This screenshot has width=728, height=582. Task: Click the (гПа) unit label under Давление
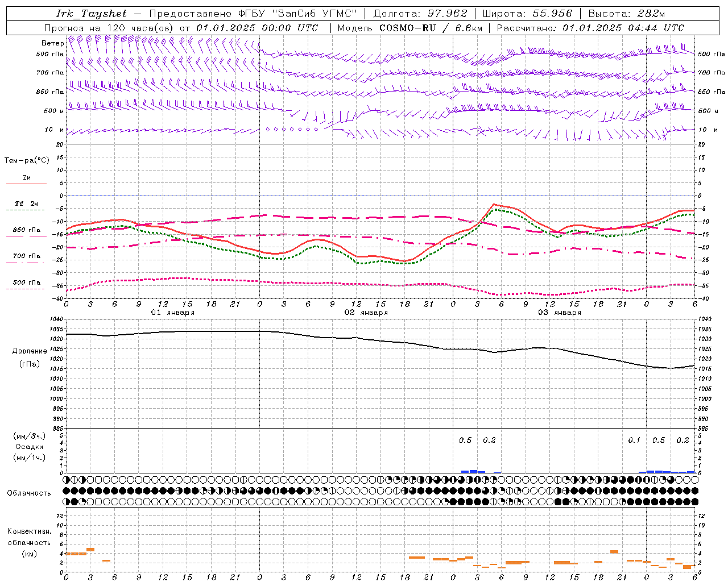point(30,364)
